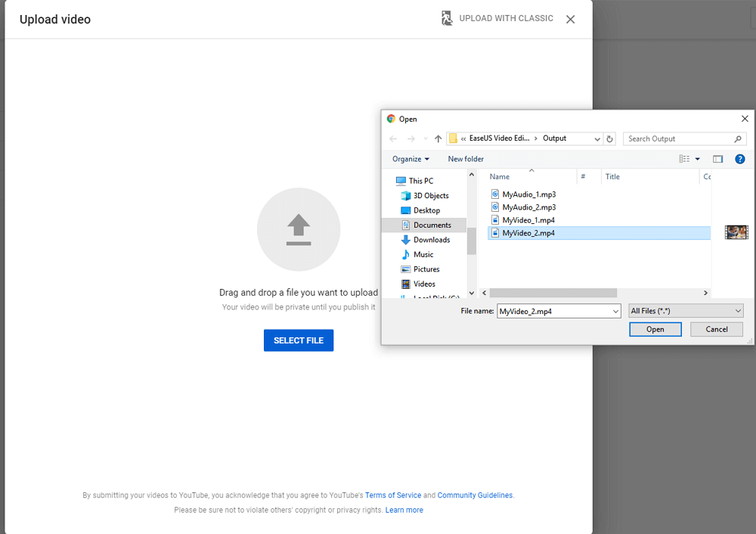Click New folder in the toolbar

point(466,159)
